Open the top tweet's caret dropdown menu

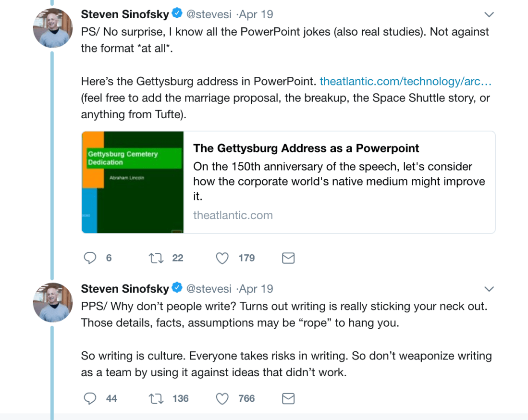pyautogui.click(x=489, y=14)
